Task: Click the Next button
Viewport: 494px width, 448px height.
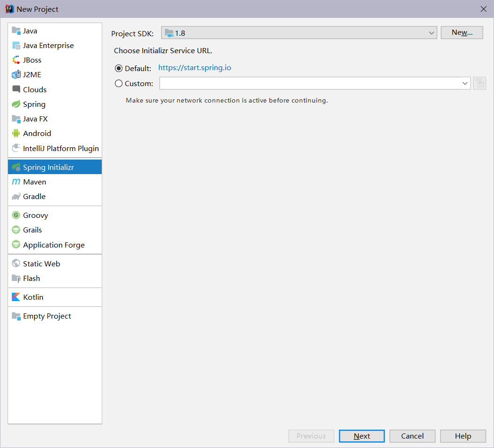Action: tap(362, 436)
